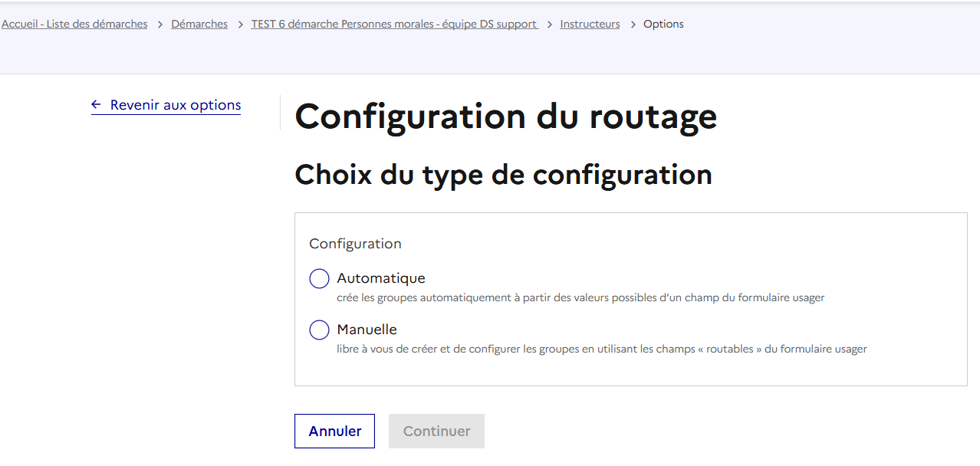980x466 pixels.
Task: Open TEST 6 démarche Personnes morales breadcrumb
Action: (x=394, y=25)
